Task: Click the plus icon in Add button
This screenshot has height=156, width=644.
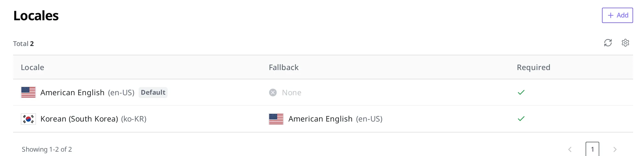Action: [x=610, y=15]
